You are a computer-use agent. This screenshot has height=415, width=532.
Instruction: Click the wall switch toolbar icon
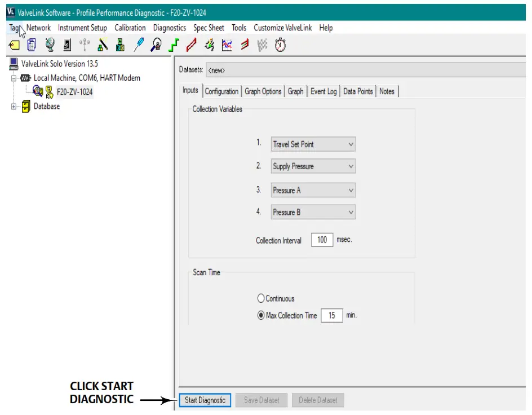67,45
